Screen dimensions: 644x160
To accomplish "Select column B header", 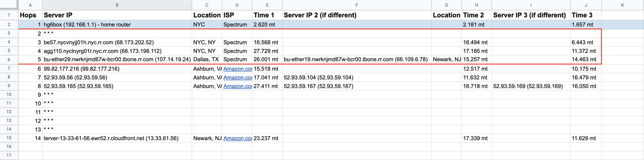I will click(x=117, y=5).
